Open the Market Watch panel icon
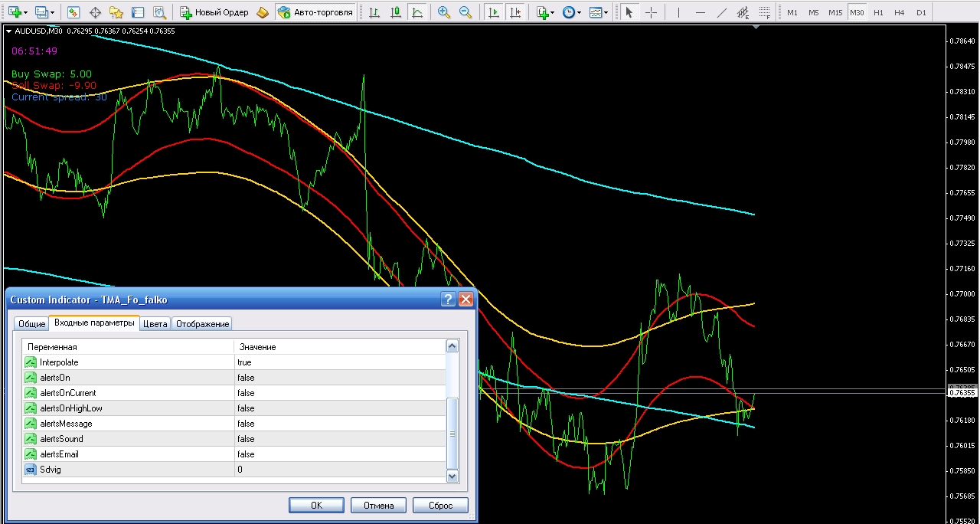 [x=73, y=12]
